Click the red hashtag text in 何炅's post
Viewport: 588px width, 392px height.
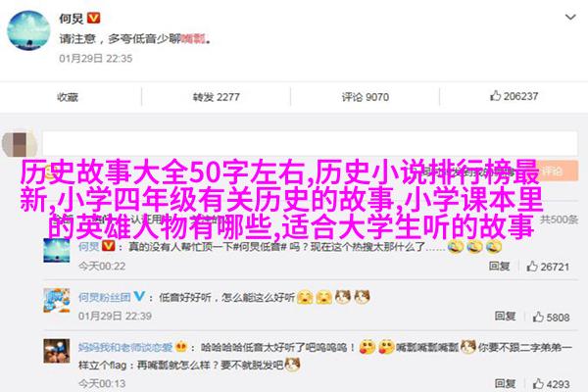pos(193,38)
